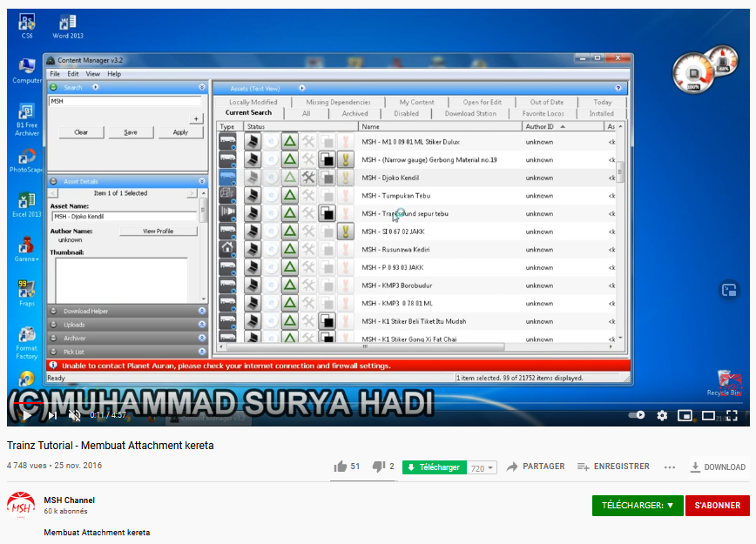
Task: Unmute the video using the speaker icon
Action: [x=74, y=415]
